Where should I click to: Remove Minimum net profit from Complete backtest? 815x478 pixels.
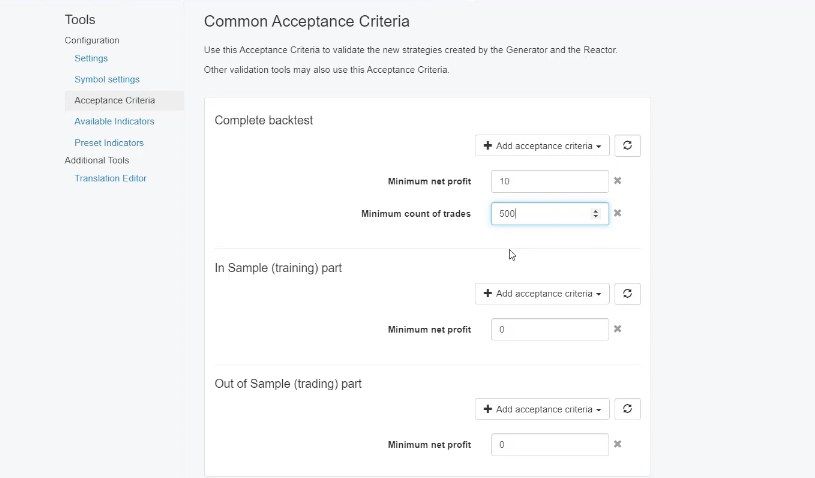(618, 181)
